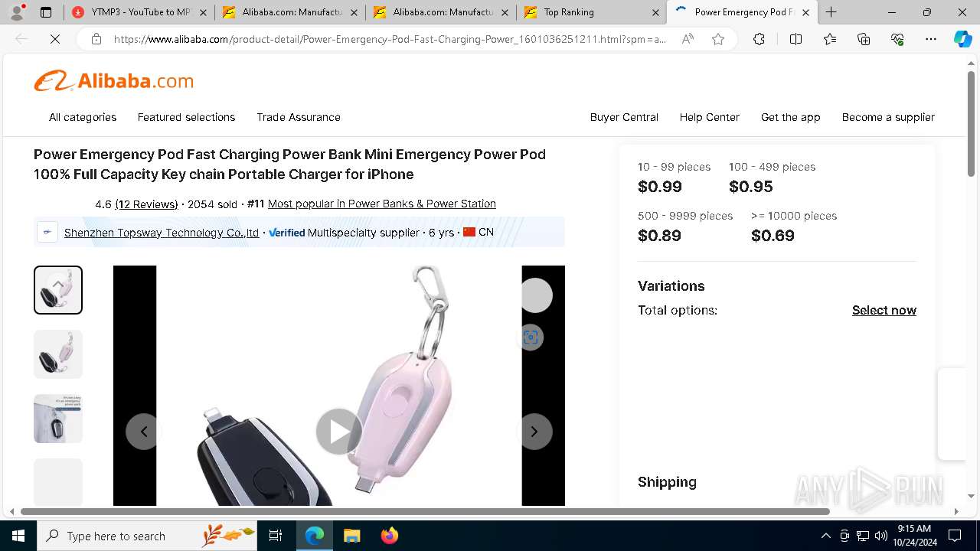Show next product image arrow
Viewport: 980px width, 551px height.
(x=534, y=432)
